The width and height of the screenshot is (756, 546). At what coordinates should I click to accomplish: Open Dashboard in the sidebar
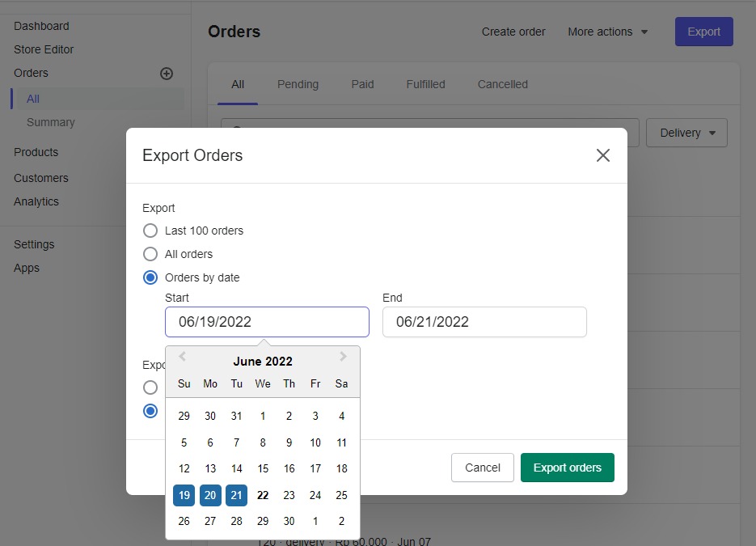(41, 26)
